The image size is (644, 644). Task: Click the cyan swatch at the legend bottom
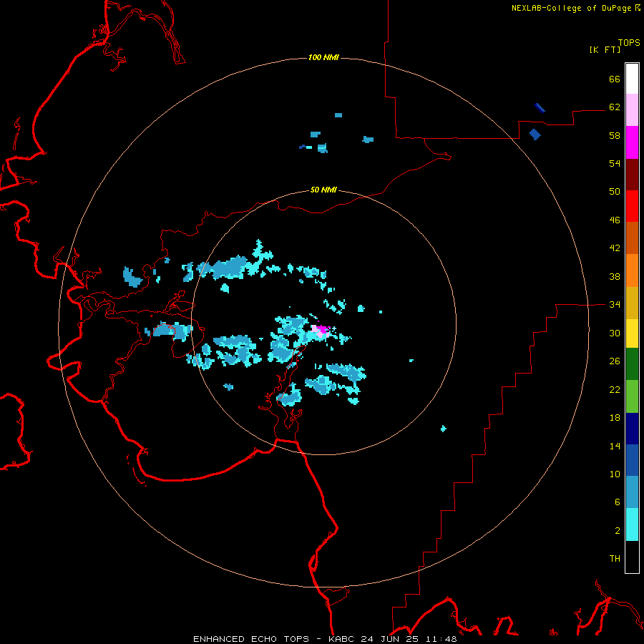point(632,525)
